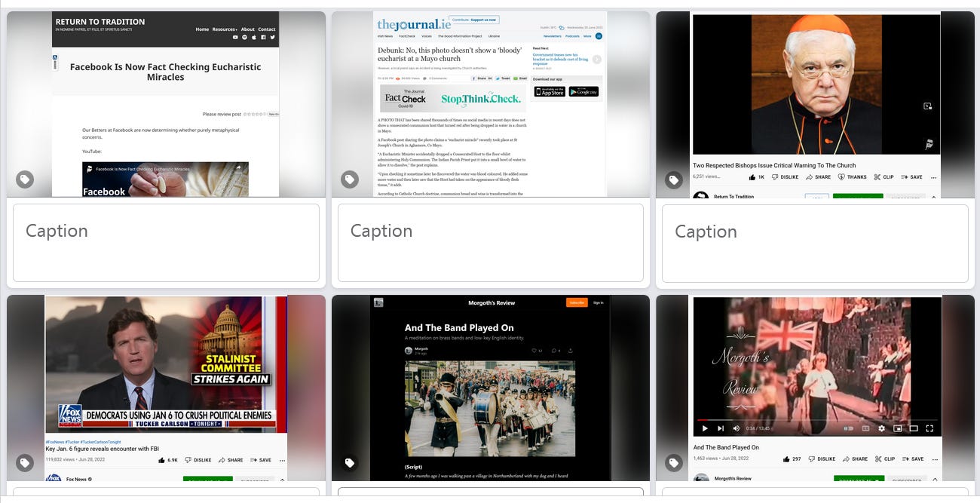Click the 'Two Respected Bishops Issue Critical Warning' title
980x503 pixels.
click(774, 165)
